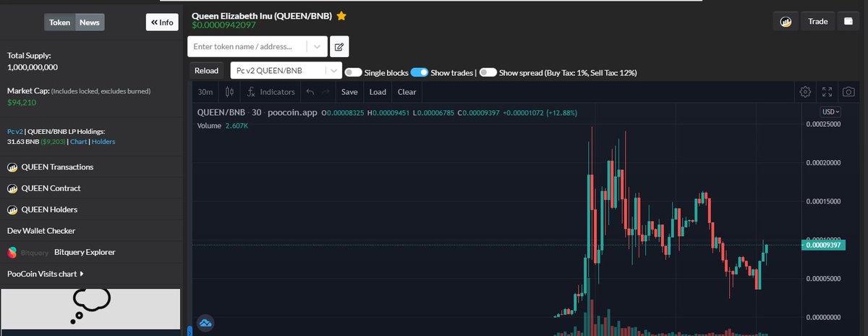Click the Bitquery logo icon

pos(12,252)
